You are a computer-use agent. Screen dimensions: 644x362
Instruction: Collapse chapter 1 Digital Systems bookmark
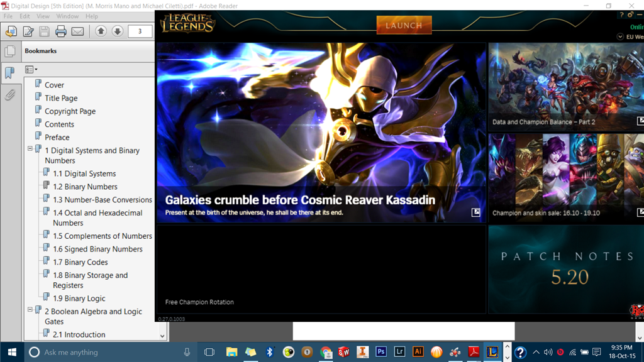point(30,148)
